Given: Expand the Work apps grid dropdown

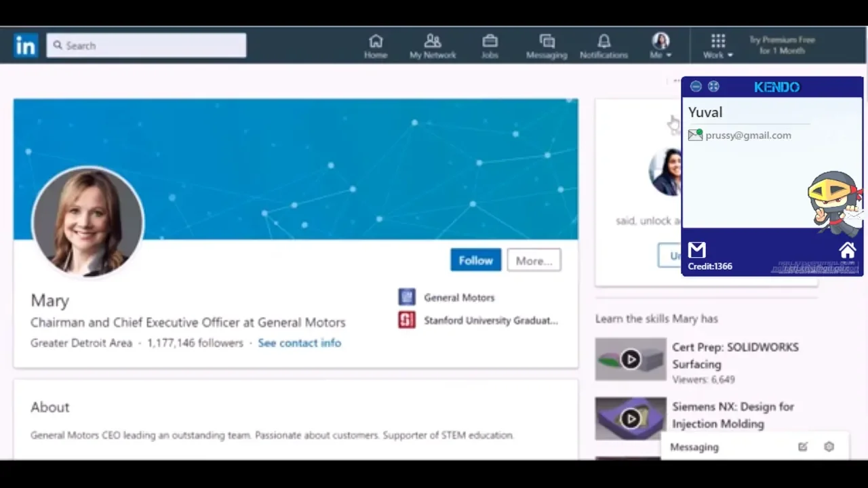Looking at the screenshot, I should 718,46.
